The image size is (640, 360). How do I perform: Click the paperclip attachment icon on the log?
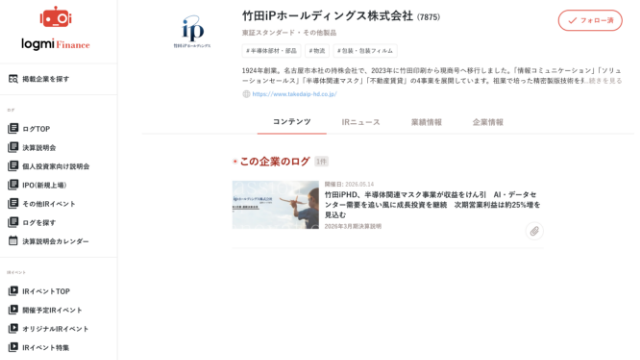pyautogui.click(x=534, y=231)
